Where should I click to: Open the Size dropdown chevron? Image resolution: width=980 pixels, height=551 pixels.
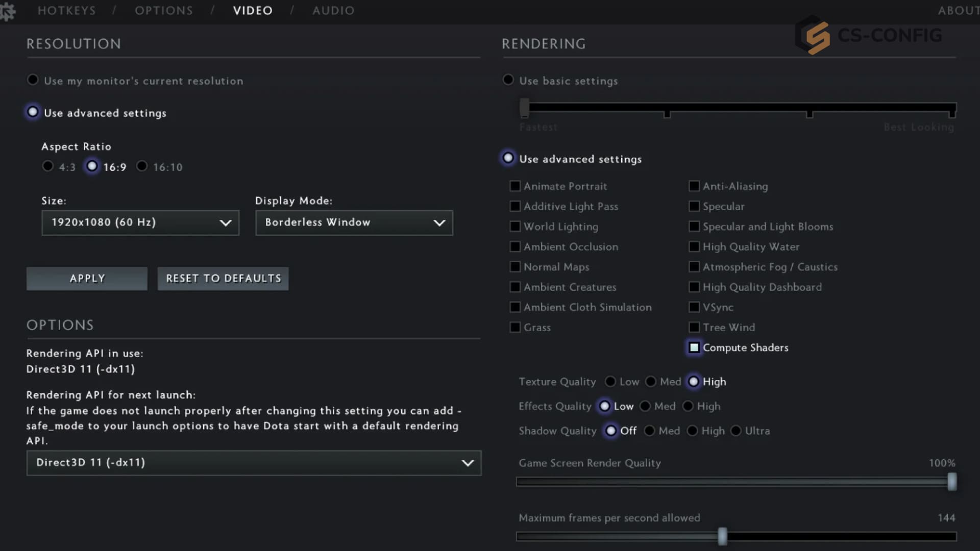point(225,223)
